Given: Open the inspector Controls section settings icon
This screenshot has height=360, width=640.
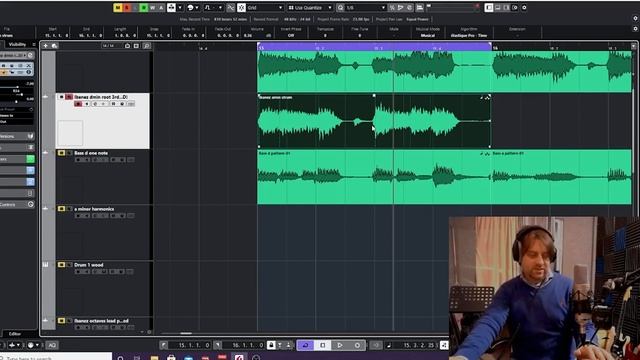Looking at the screenshot, I should (x=31, y=204).
